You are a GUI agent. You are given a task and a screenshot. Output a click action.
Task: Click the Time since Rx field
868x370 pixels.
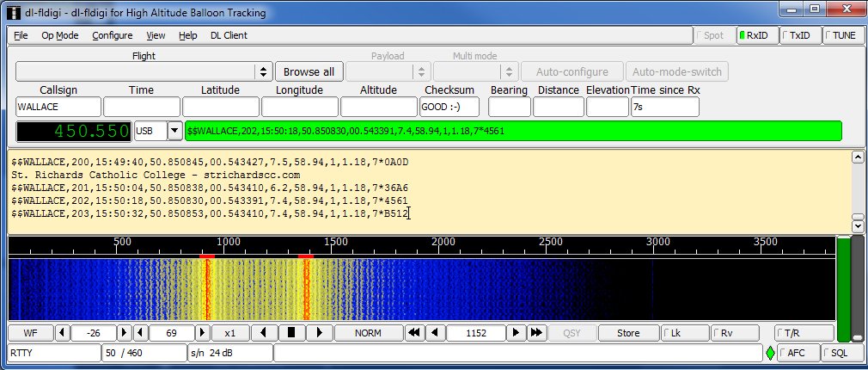pyautogui.click(x=665, y=107)
